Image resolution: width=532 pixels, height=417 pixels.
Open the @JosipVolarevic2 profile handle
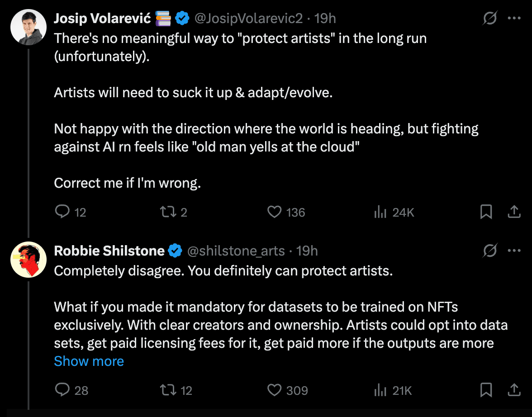pyautogui.click(x=248, y=19)
